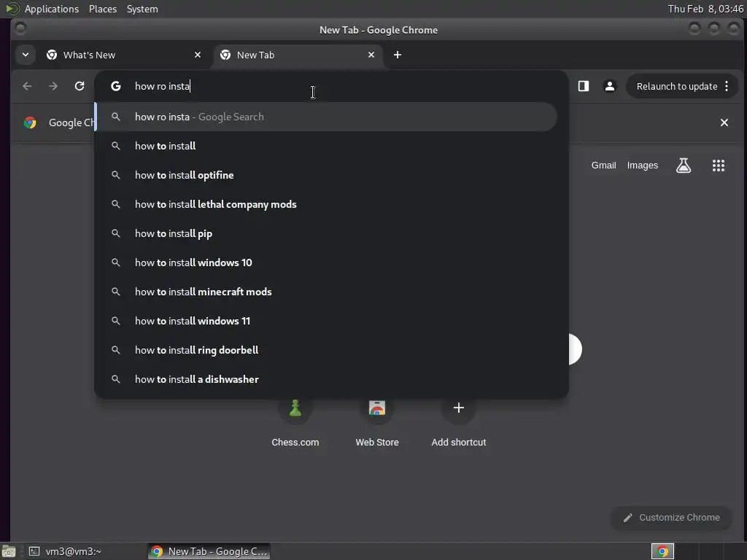The image size is (747, 560).
Task: Open the Places menu
Action: [x=102, y=9]
